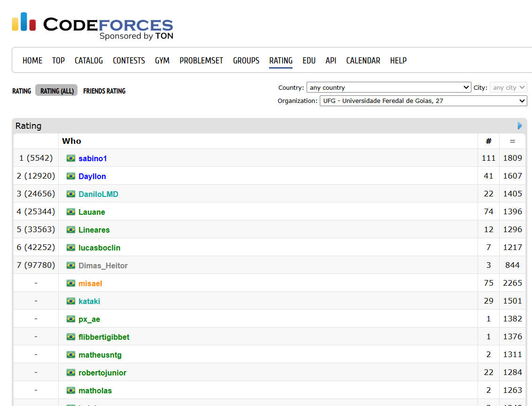The image size is (532, 406).
Task: Click the flag beside Dimas_Heitor
Action: point(71,265)
